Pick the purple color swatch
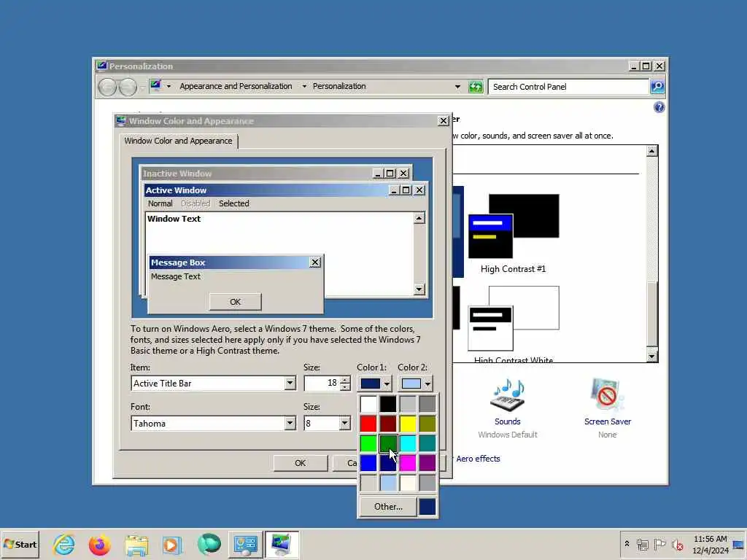Screen dimensions: 747x560 [x=427, y=463]
